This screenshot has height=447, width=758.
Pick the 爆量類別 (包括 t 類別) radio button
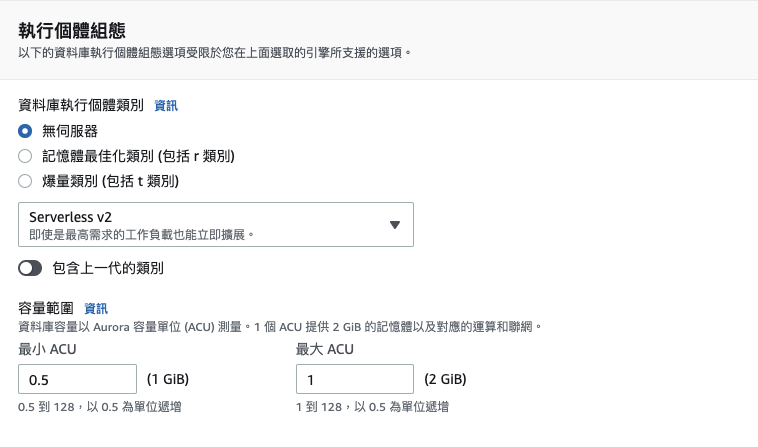[26, 181]
